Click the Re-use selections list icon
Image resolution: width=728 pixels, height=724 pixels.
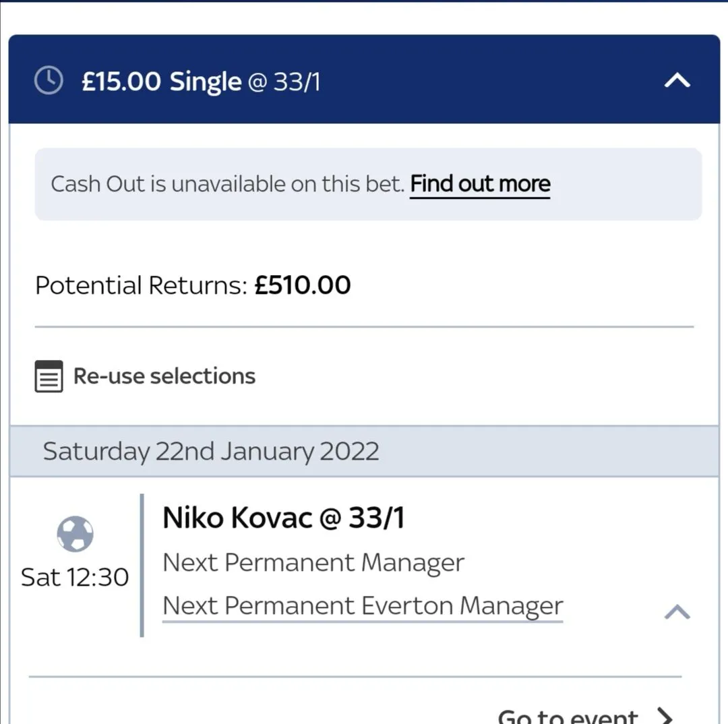point(49,376)
